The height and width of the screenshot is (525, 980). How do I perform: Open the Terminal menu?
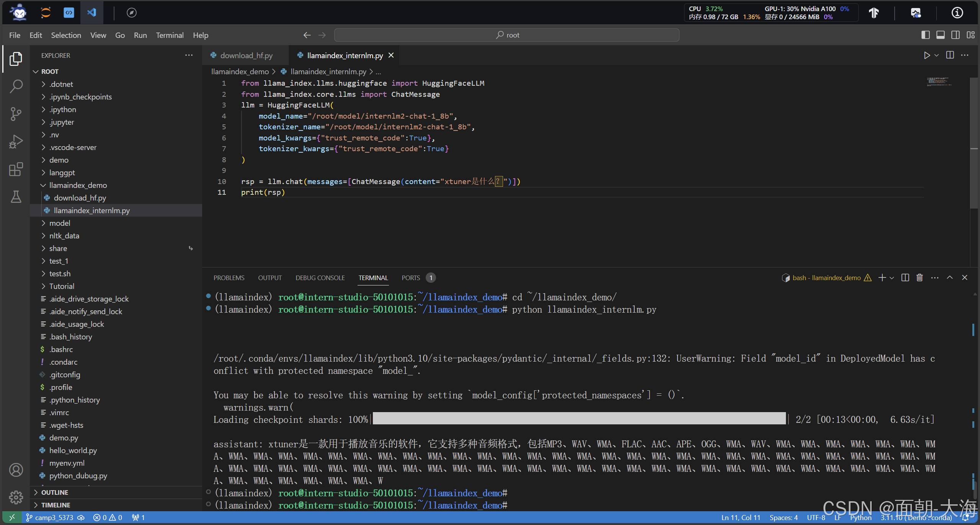click(169, 35)
